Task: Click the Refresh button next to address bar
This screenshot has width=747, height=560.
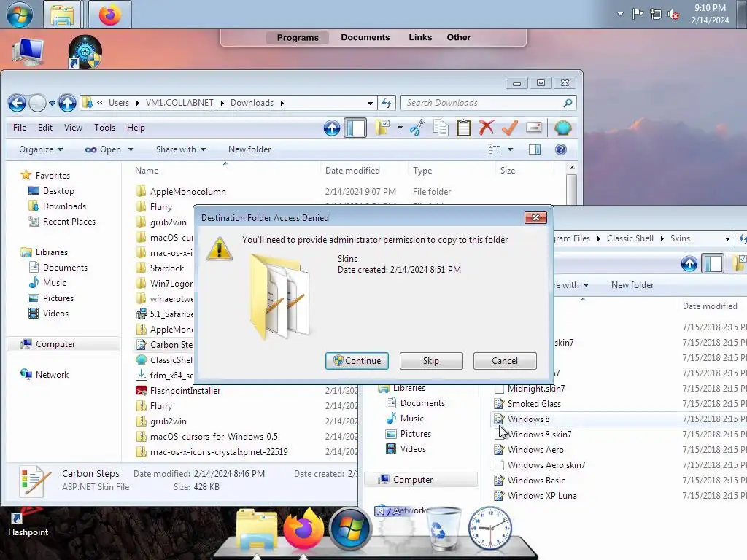Action: [x=387, y=103]
